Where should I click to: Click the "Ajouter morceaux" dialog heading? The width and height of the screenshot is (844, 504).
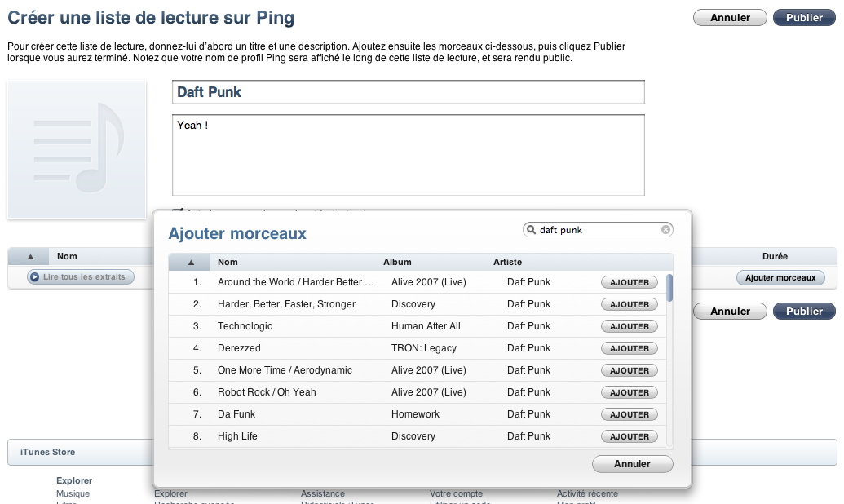click(237, 234)
